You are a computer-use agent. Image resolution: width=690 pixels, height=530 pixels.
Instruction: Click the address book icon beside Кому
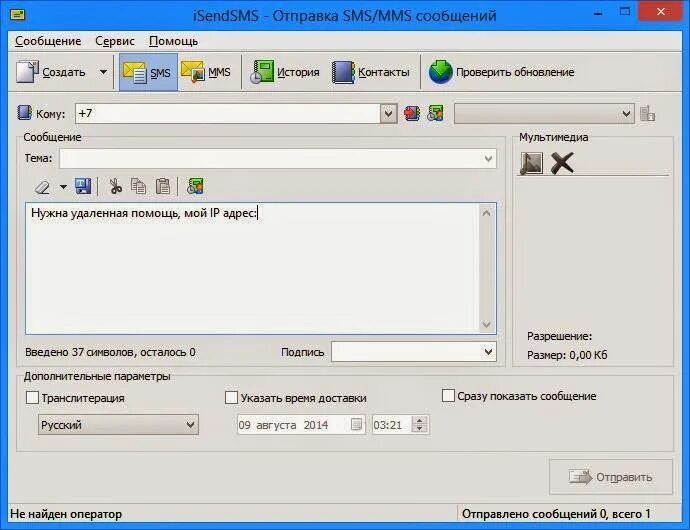[24, 113]
